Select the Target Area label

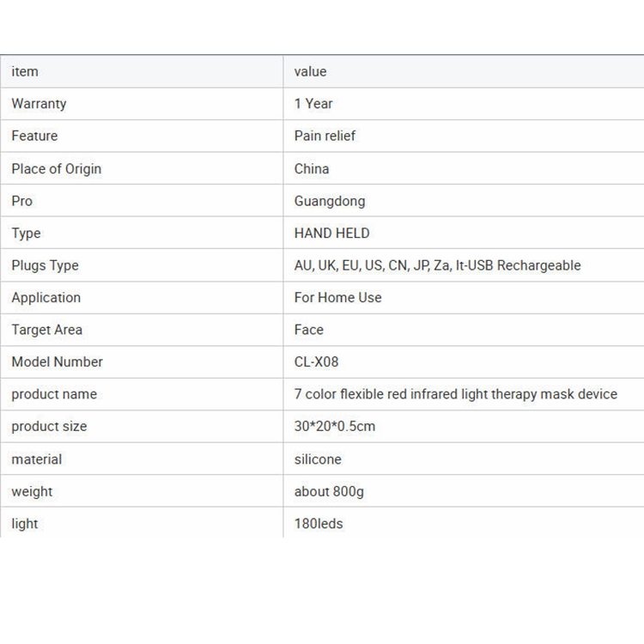(47, 330)
